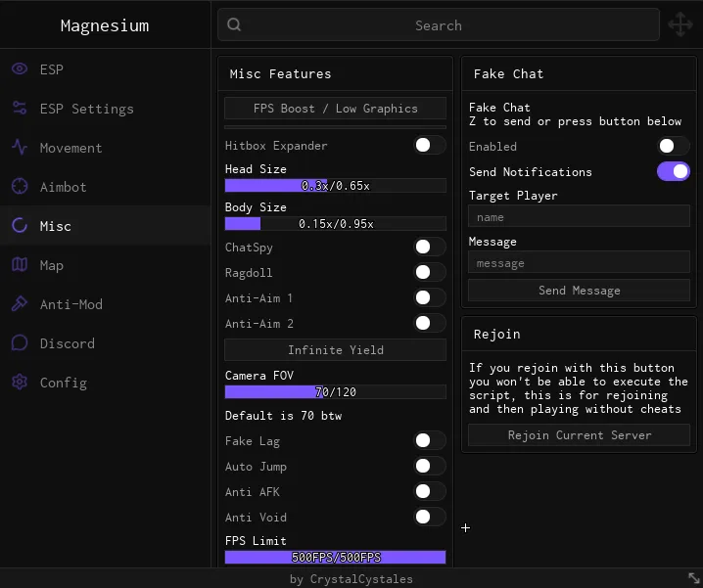Image resolution: width=703 pixels, height=588 pixels.
Task: Open the Config tab
Action: (106, 383)
